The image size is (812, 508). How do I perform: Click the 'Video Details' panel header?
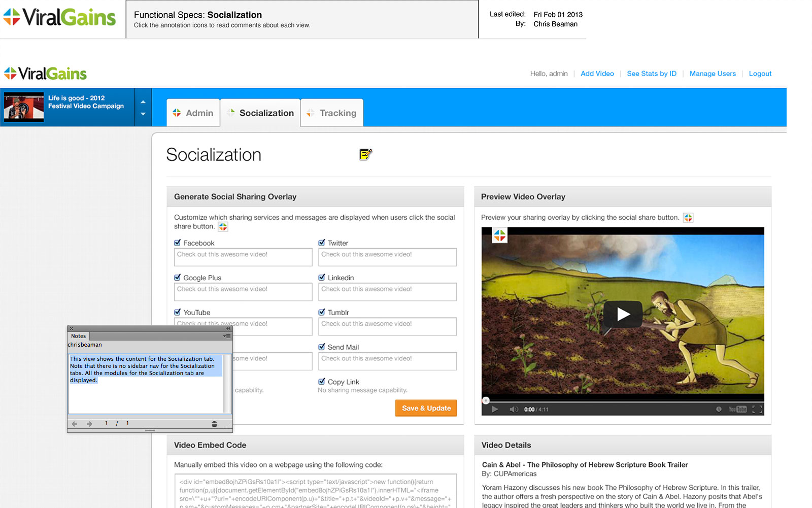coord(623,445)
